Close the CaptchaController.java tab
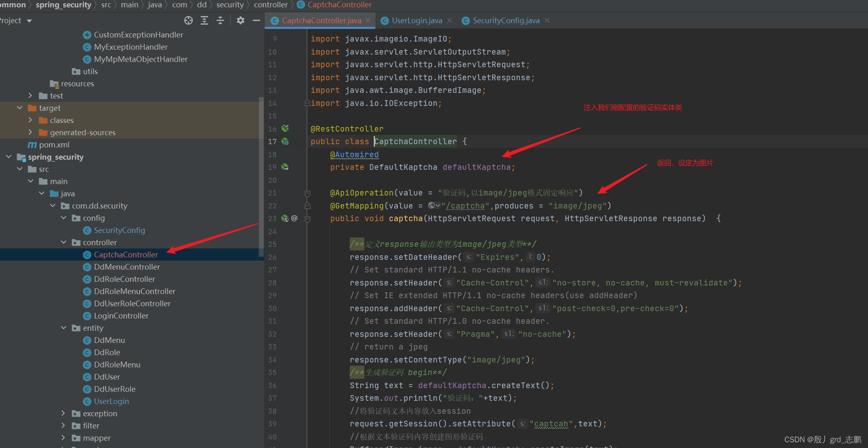Screen dimensions: 868x448 368,20
